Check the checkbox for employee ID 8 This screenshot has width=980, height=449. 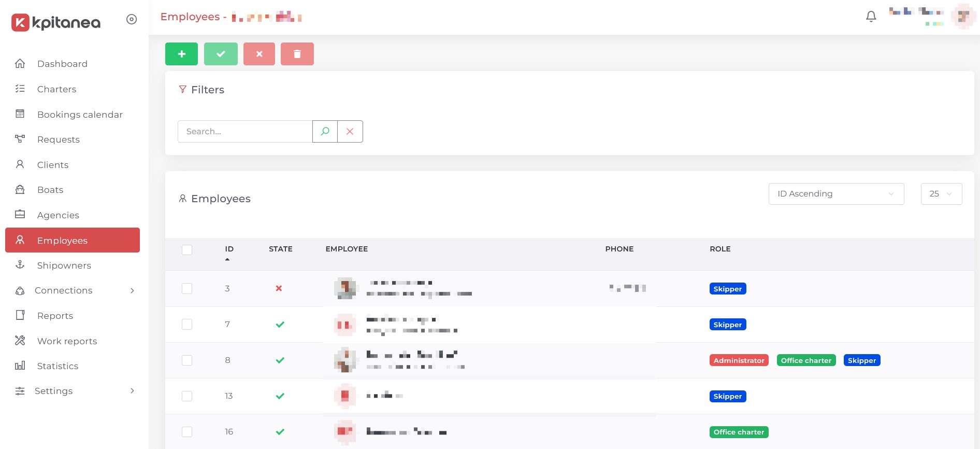click(x=187, y=360)
